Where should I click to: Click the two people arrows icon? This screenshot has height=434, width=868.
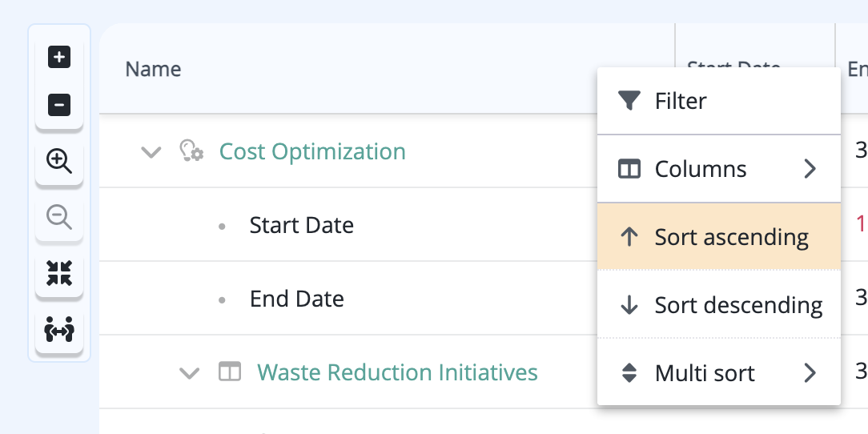point(59,329)
